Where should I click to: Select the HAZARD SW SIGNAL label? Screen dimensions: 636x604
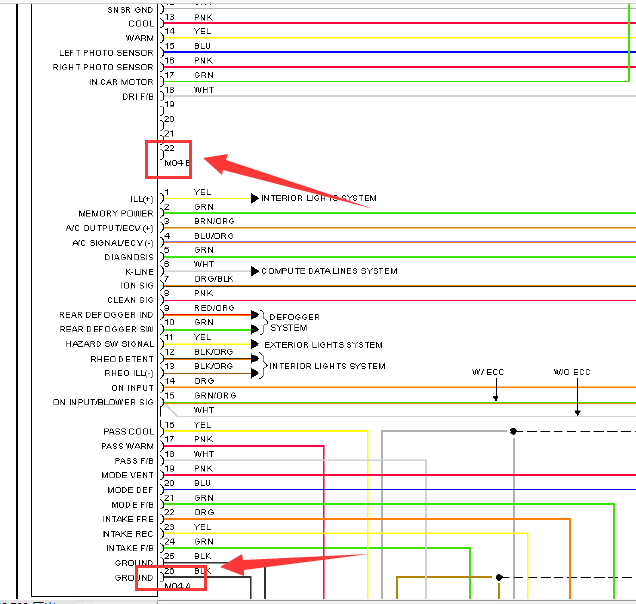click(x=110, y=344)
